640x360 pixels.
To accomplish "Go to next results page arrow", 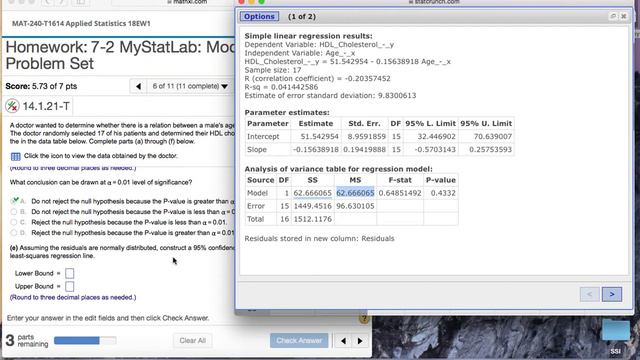I will (x=611, y=294).
